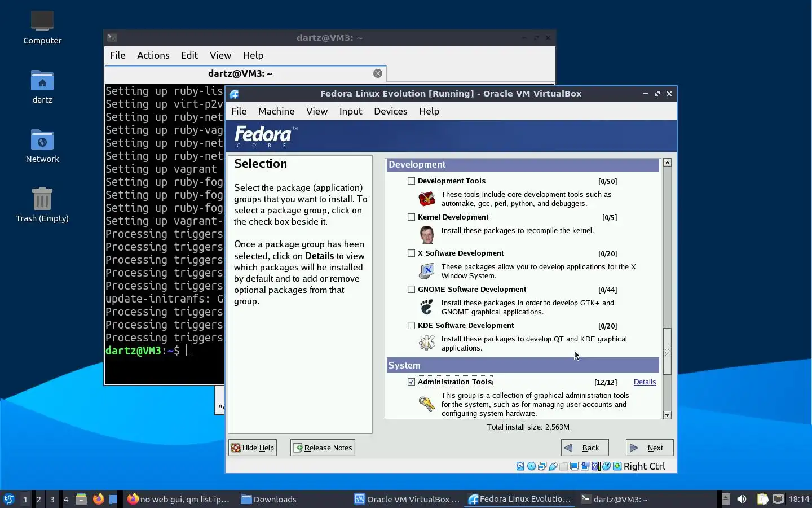The height and width of the screenshot is (508, 812).
Task: Open the Input menu
Action: [351, 111]
